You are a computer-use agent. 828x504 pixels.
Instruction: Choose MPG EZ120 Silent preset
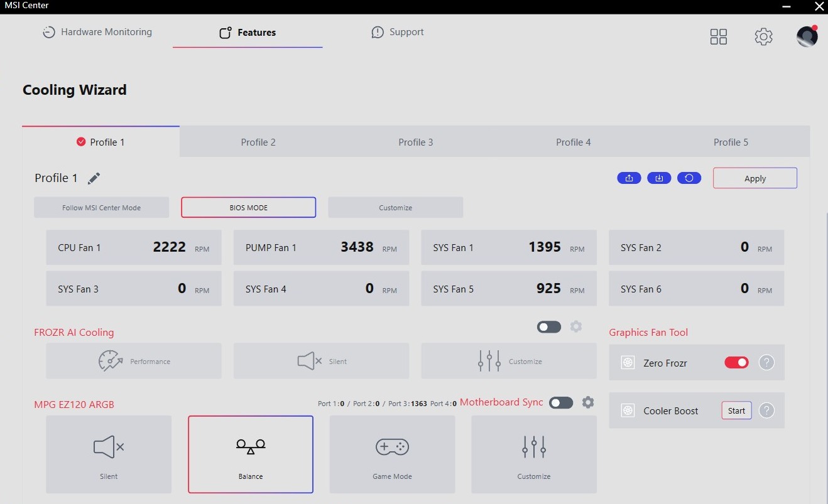coord(109,454)
